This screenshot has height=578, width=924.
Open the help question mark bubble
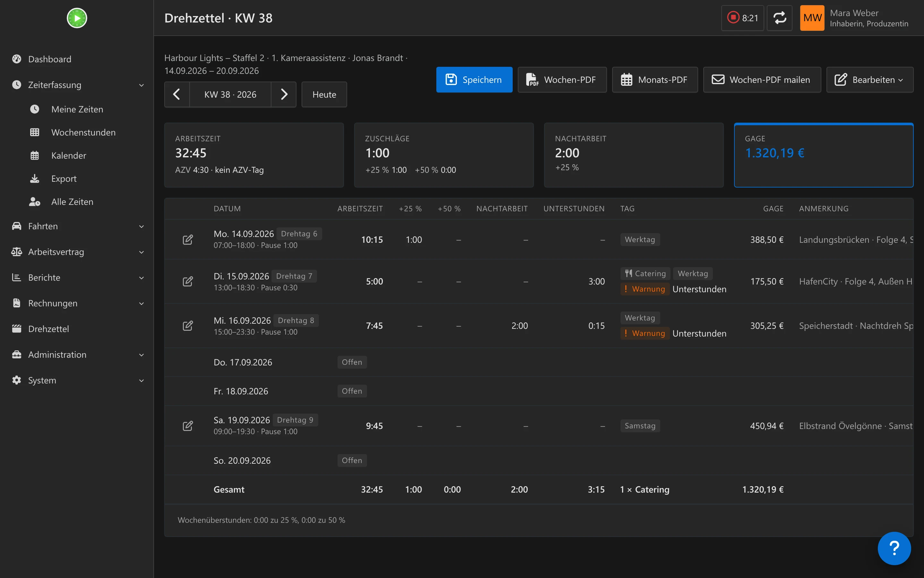[x=894, y=548]
